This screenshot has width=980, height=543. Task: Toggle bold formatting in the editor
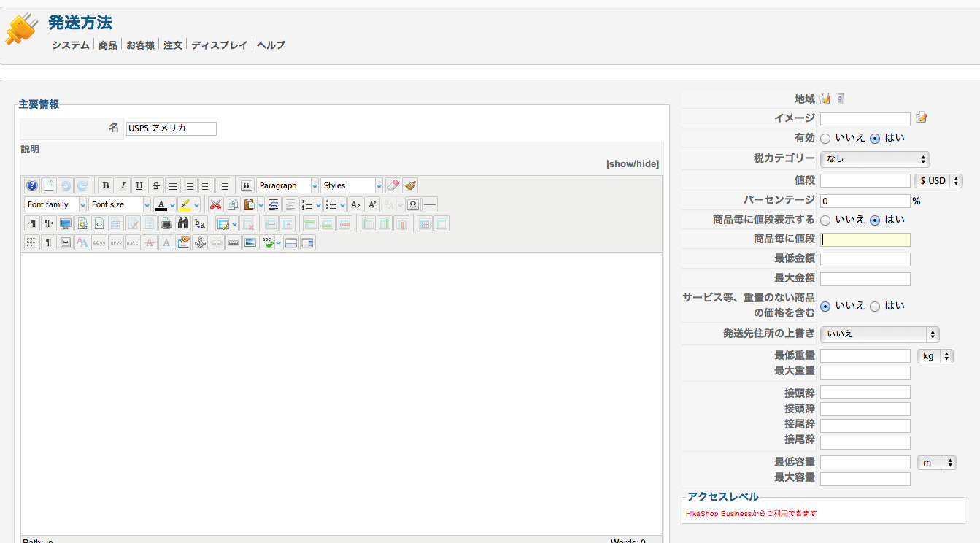pos(105,185)
